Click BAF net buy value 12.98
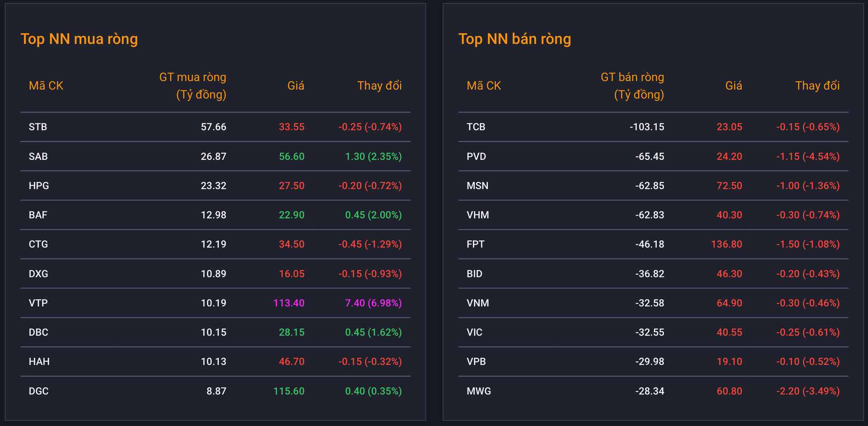The width and height of the screenshot is (868, 426). [x=213, y=215]
